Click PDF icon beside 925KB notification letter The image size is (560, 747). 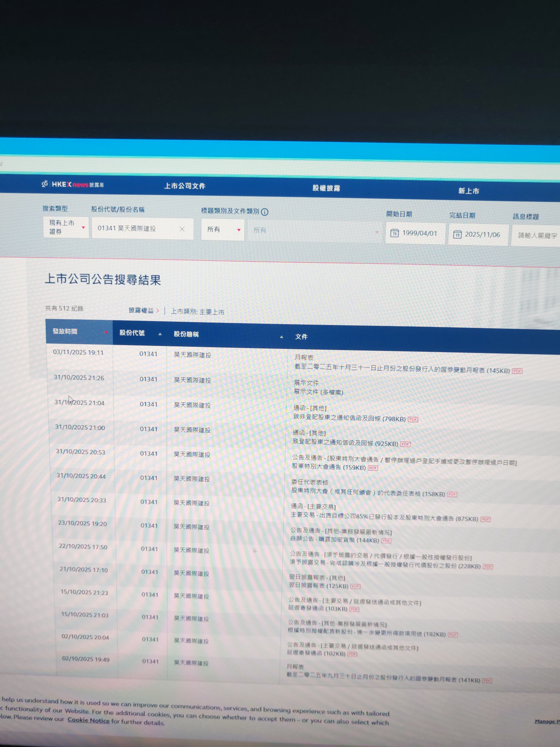405,444
